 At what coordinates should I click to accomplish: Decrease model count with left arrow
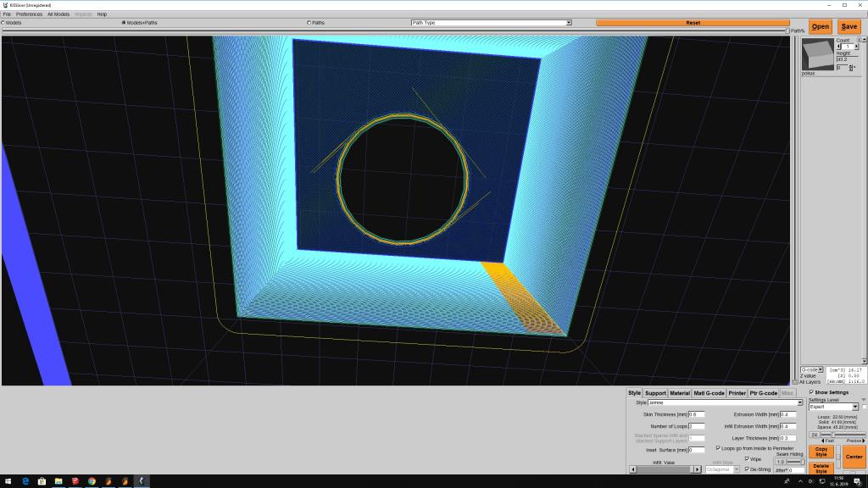click(838, 46)
